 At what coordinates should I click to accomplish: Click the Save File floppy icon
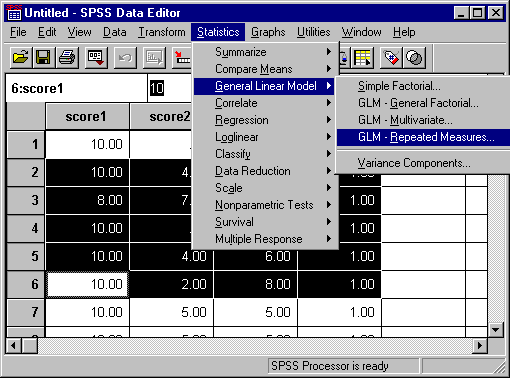click(43, 58)
